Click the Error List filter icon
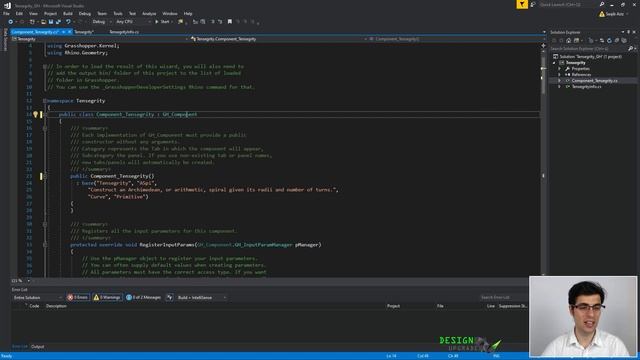The image size is (640, 360). [x=169, y=298]
